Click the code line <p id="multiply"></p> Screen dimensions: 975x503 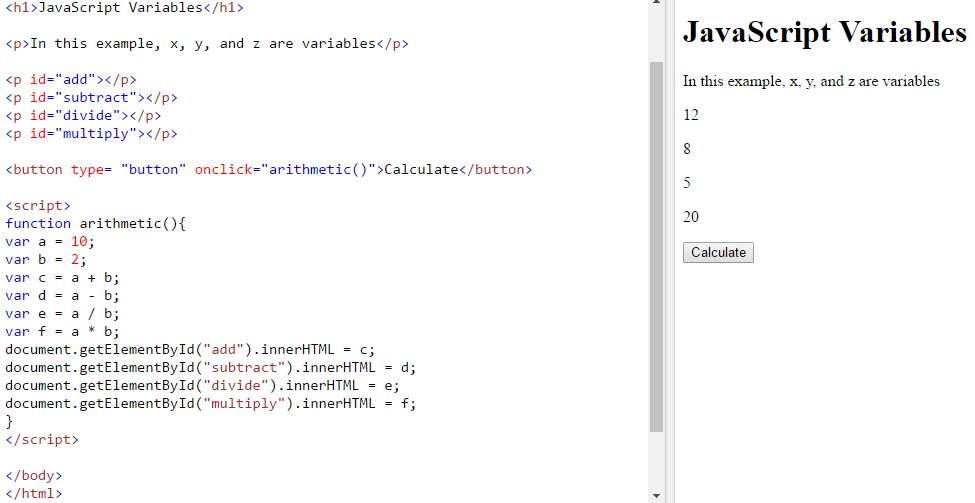(x=91, y=134)
